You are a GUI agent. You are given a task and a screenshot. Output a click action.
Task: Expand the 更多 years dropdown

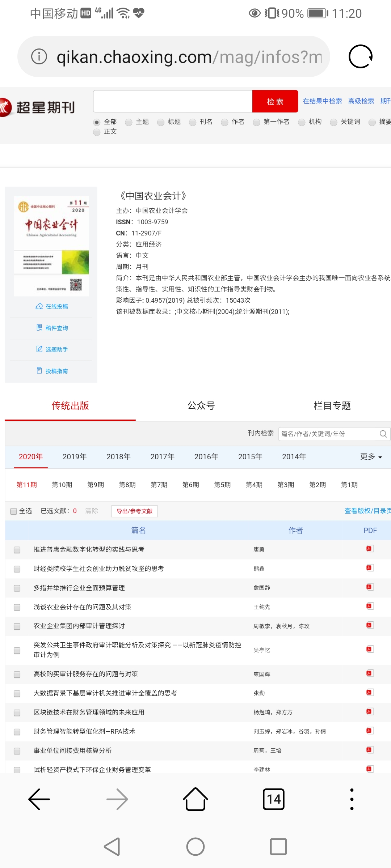point(371,457)
